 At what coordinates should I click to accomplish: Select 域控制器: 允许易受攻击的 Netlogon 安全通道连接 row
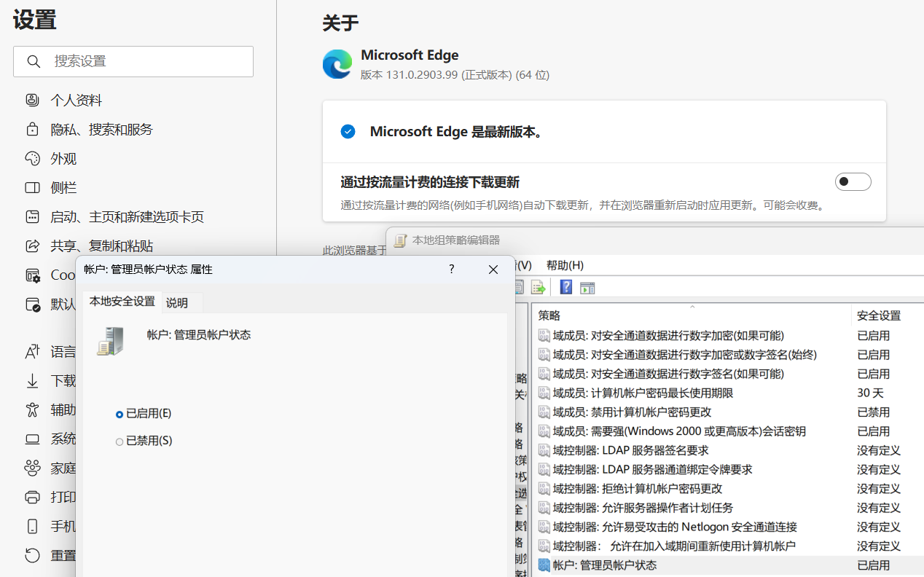(x=728, y=527)
